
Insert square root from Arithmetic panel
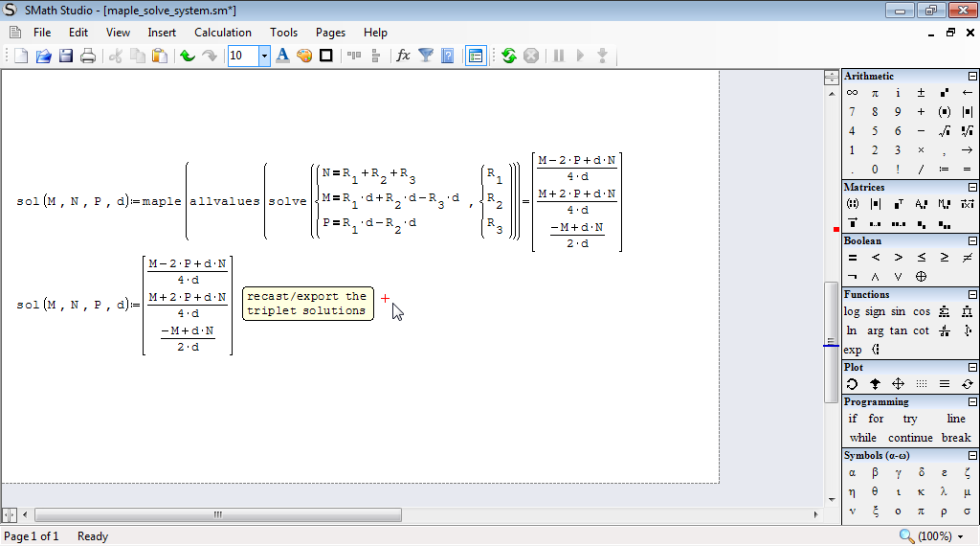click(x=944, y=131)
